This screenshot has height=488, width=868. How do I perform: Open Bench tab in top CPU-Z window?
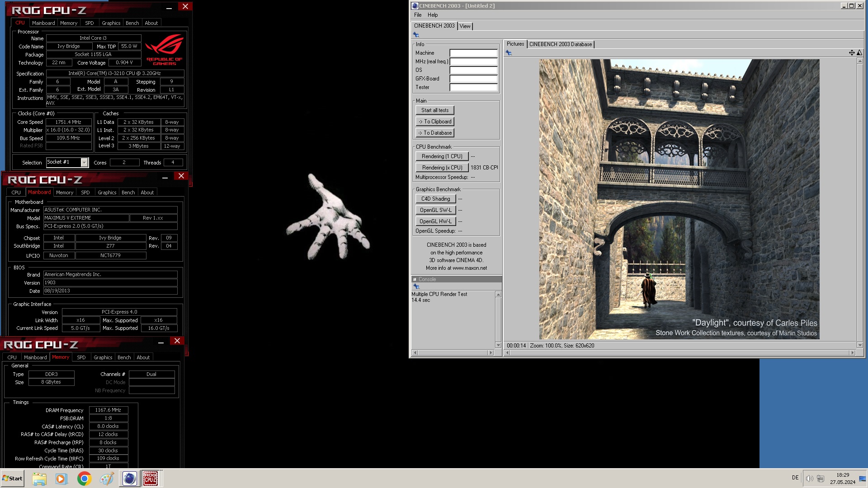click(x=132, y=23)
